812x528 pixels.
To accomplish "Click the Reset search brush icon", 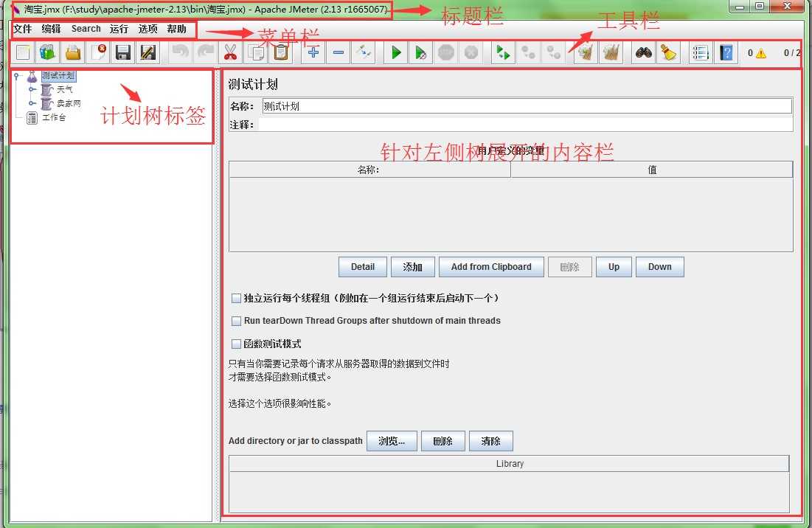I will pyautogui.click(x=668, y=52).
